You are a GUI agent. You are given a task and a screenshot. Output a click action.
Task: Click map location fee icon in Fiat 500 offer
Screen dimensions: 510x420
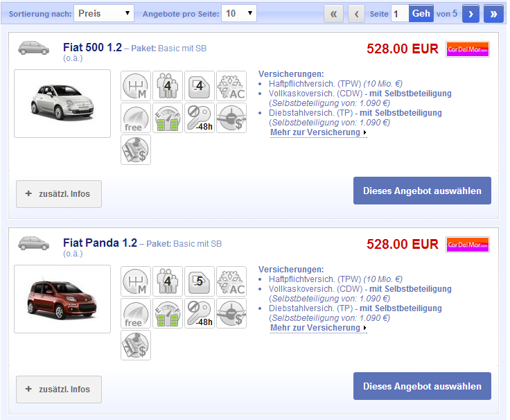point(136,150)
